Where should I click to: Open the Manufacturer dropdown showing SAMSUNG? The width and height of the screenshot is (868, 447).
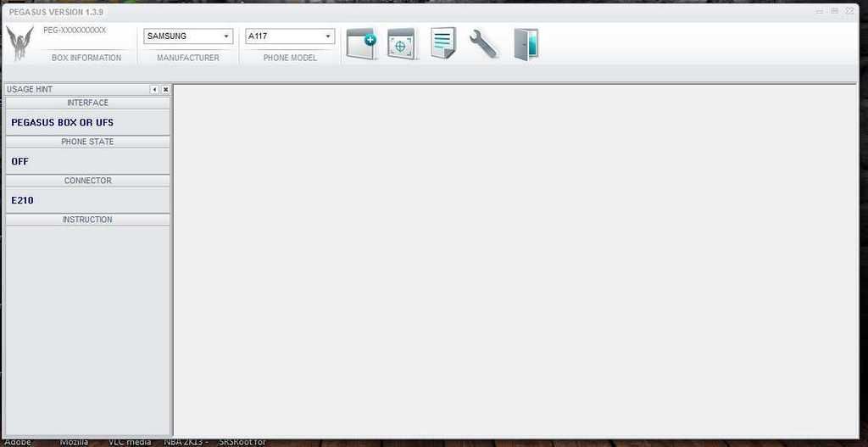pos(188,36)
